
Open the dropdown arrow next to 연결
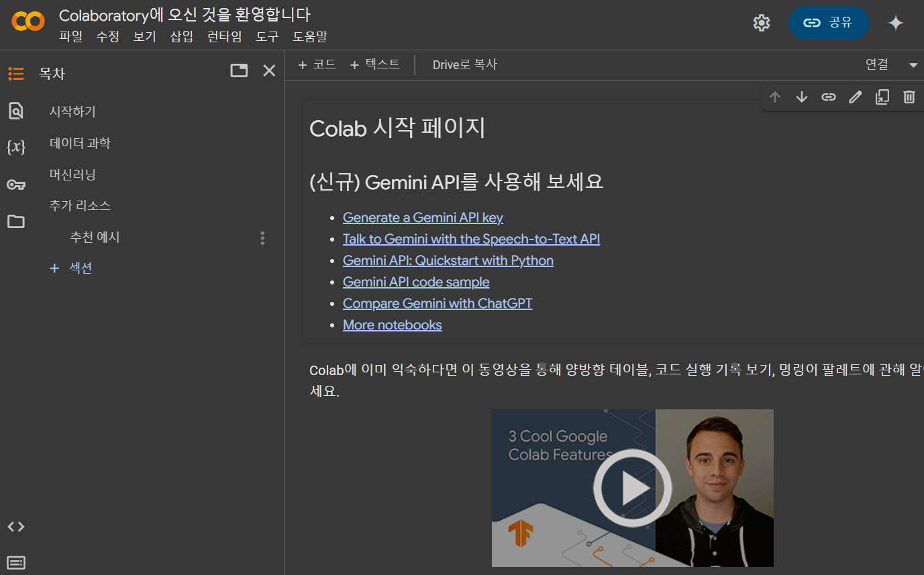point(913,65)
